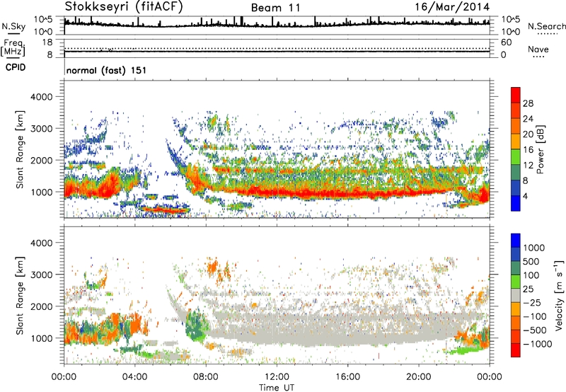Click the red low-range power echo near 05:30 UT
The width and height of the screenshot is (566, 392).
point(166,209)
